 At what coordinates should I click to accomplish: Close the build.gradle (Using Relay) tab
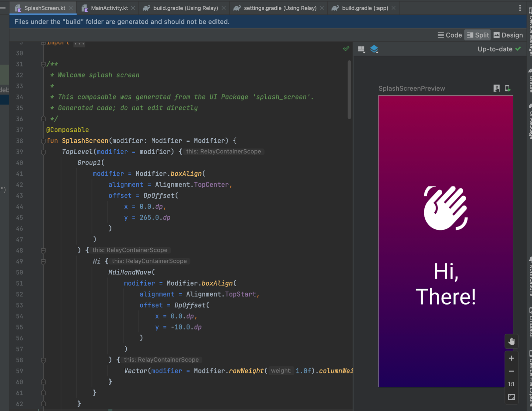click(223, 8)
